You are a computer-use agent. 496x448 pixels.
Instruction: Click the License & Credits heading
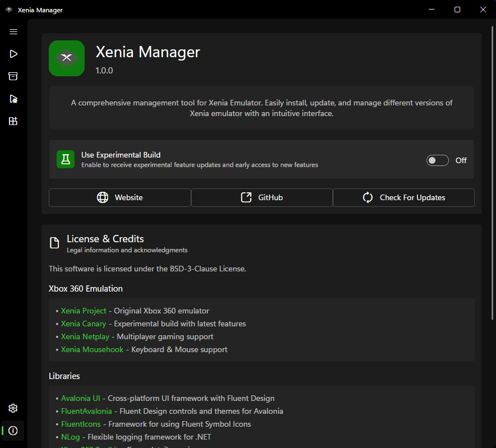105,239
